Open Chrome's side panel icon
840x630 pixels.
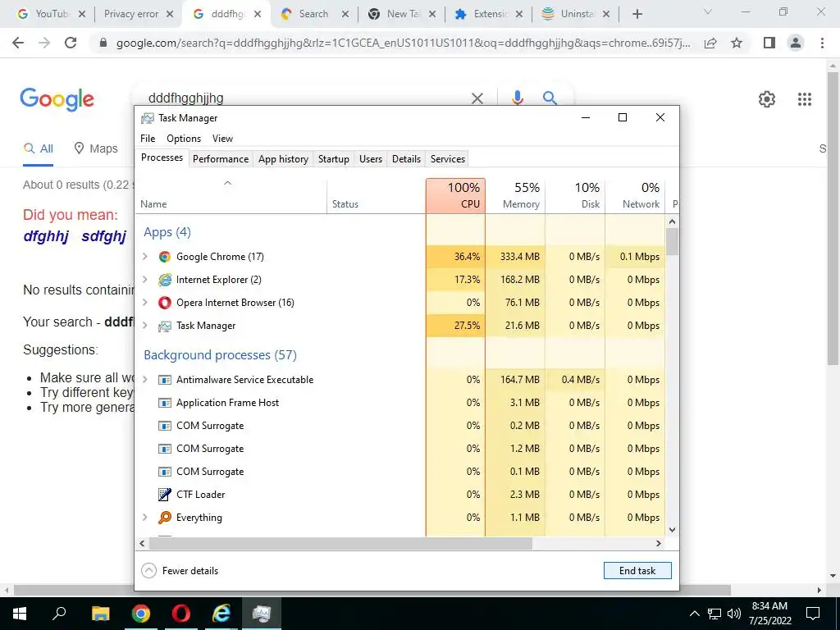[x=769, y=43]
